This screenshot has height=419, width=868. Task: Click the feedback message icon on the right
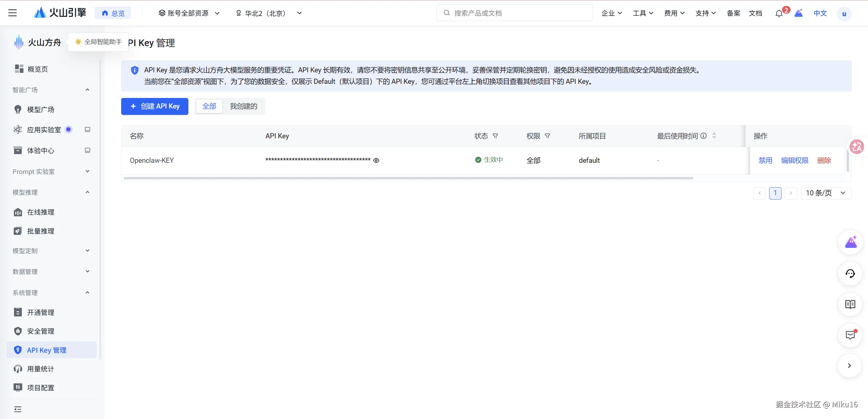click(850, 335)
